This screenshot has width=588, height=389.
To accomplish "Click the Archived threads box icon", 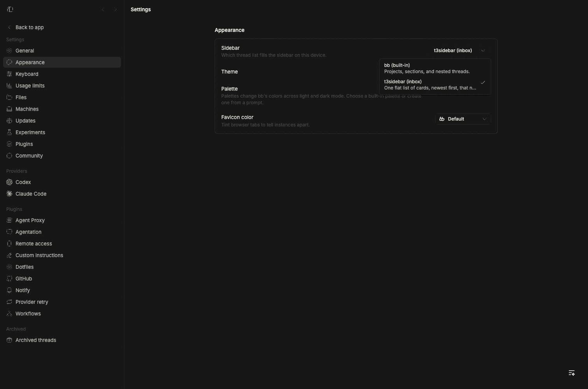I will point(9,340).
